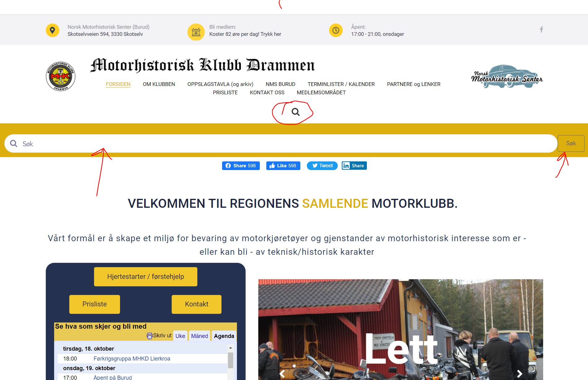This screenshot has height=380, width=588.
Task: Click the yellow membership battery icon
Action: click(196, 32)
